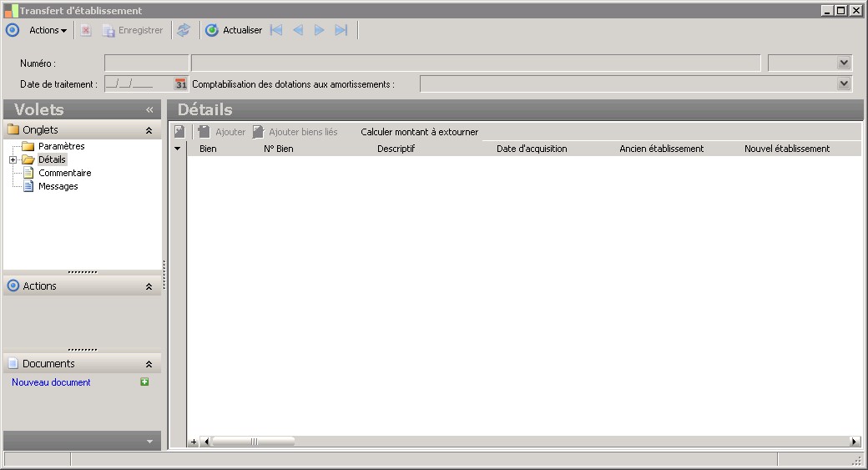This screenshot has height=470, width=868.
Task: Click the Date d'acquisition column header
Action: tap(532, 149)
